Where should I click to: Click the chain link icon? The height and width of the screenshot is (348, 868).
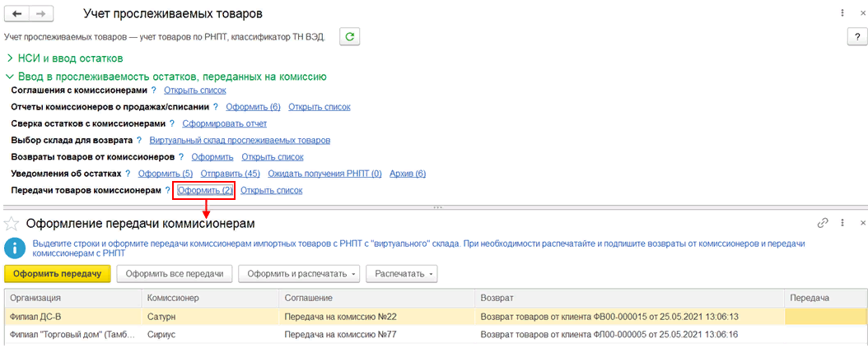[x=822, y=223]
